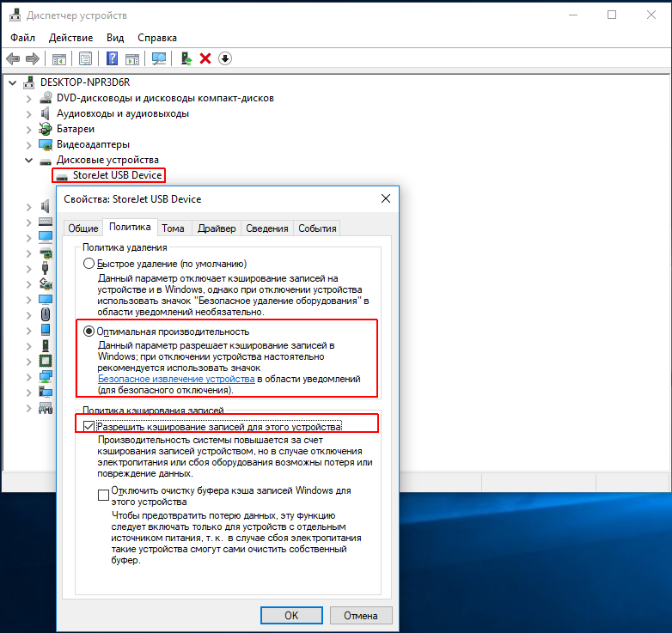Select the DESKTOP-NPR3D6R computer name

(x=85, y=82)
